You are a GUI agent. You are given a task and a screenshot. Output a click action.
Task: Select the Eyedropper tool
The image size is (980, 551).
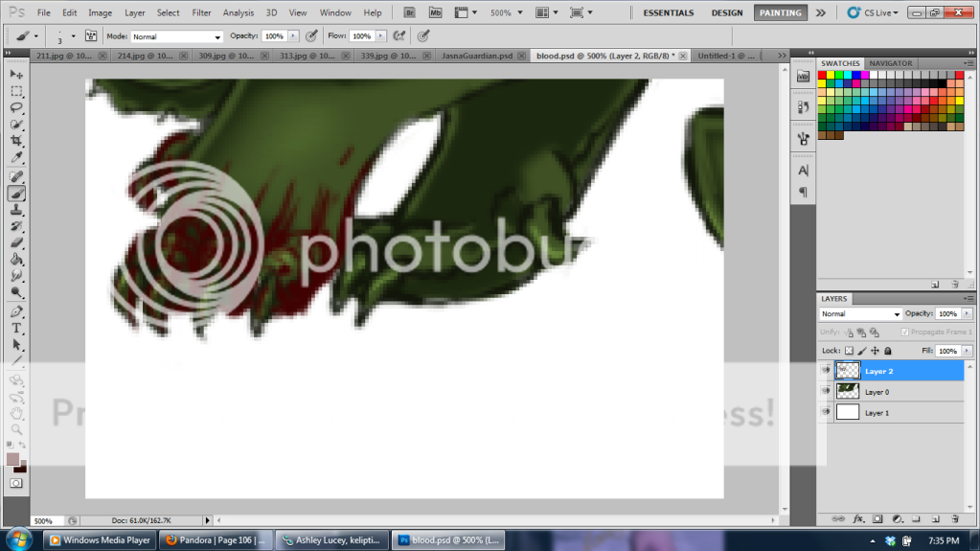[16, 158]
